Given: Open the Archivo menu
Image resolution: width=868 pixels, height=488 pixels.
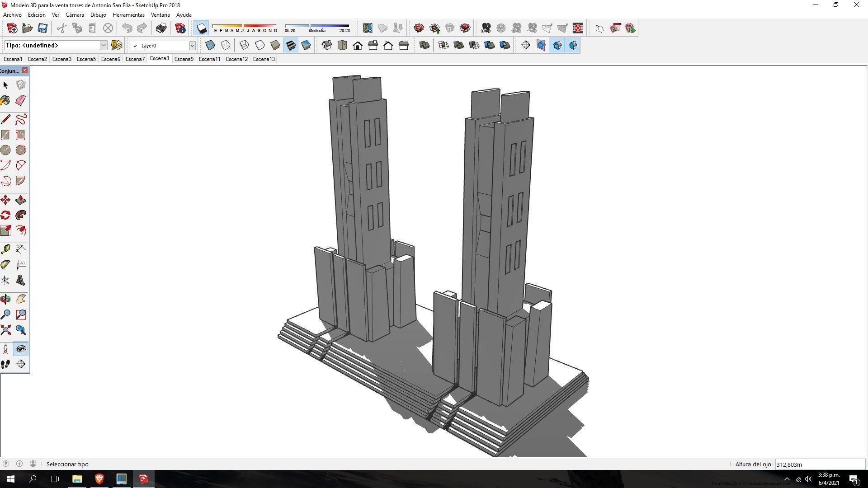Looking at the screenshot, I should [x=12, y=15].
